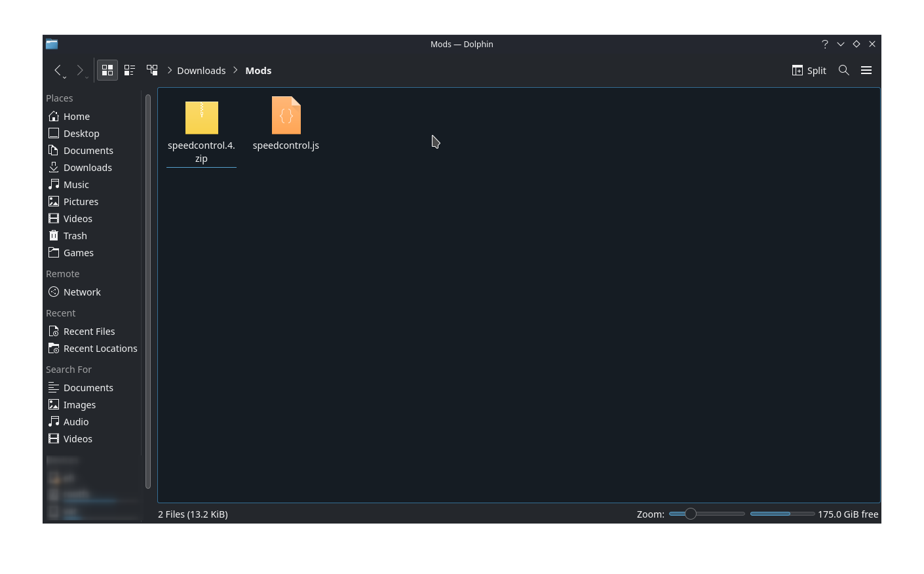The image size is (924, 574).
Task: Select the speedcontrol.js file
Action: [286, 124]
